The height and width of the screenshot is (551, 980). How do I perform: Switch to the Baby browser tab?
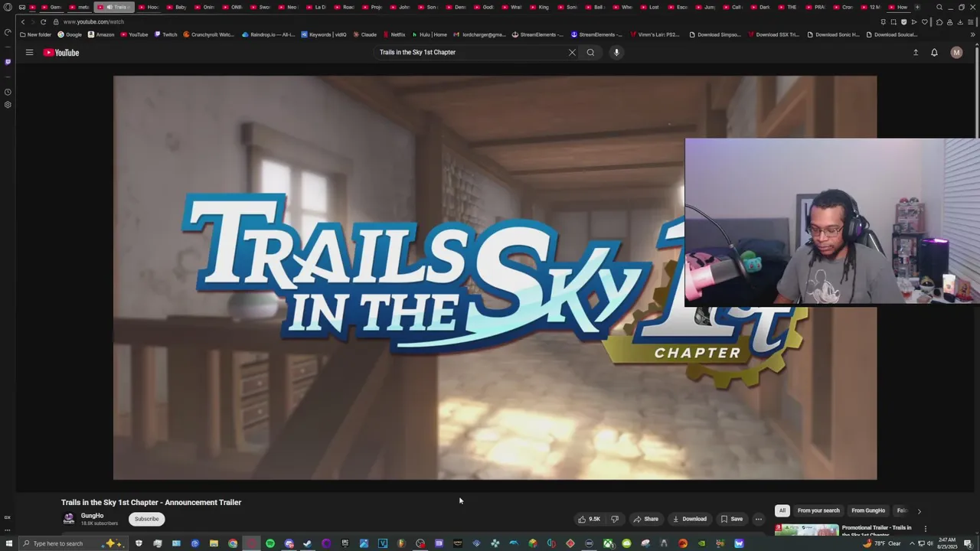point(175,7)
